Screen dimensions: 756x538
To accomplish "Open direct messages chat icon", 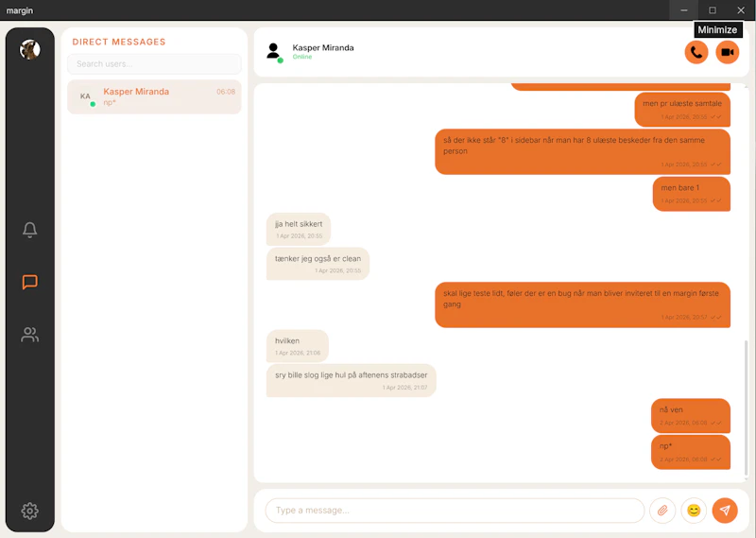I will pos(30,283).
